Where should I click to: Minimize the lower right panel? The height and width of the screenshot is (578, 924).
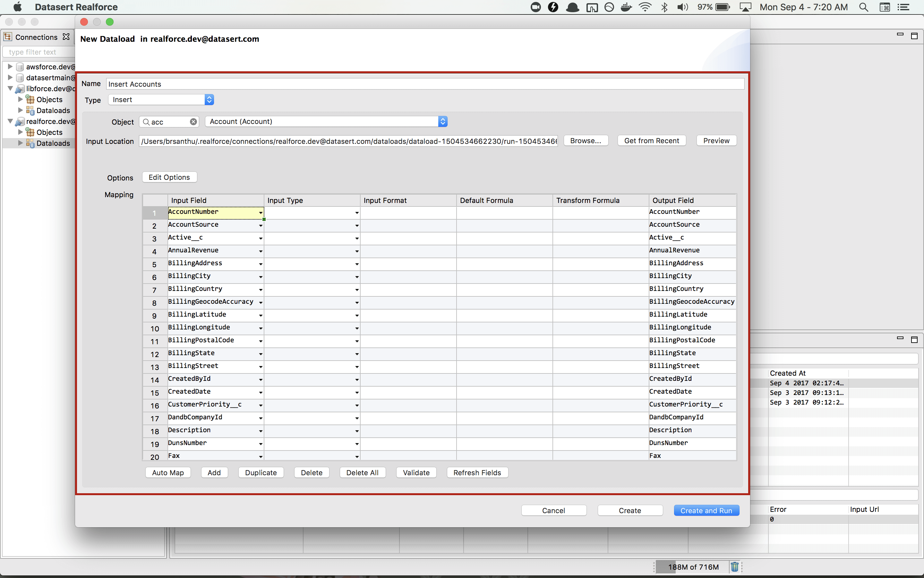(x=900, y=338)
